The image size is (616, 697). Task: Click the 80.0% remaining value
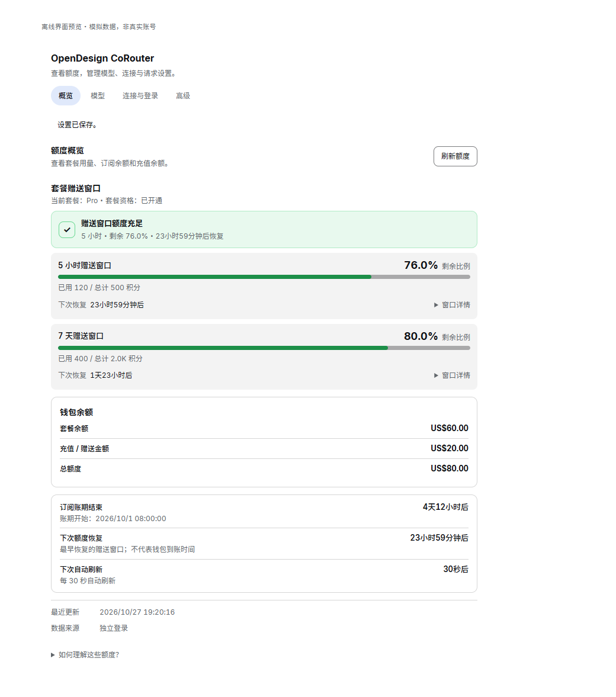click(421, 336)
